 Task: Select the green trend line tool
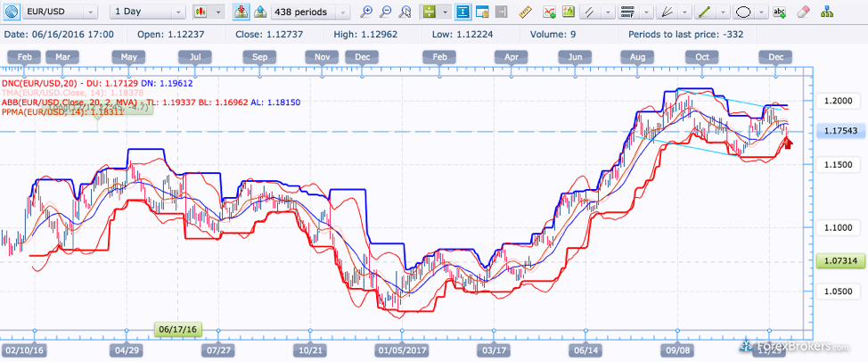click(703, 12)
